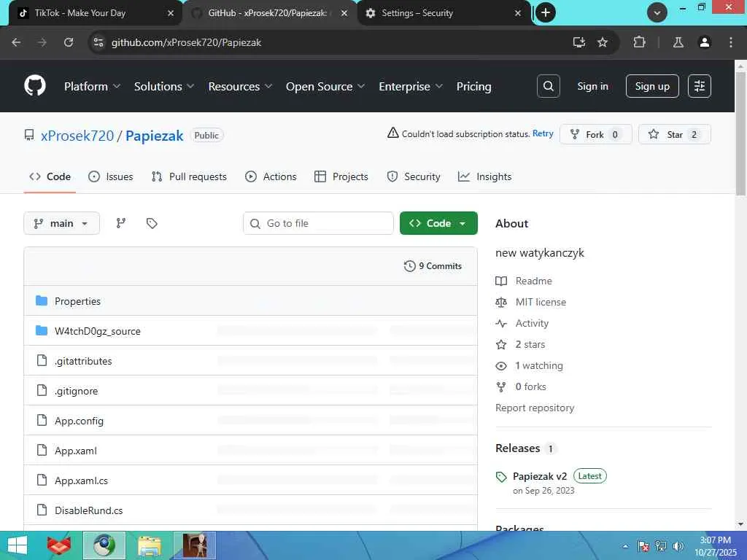Open the Chrome three-dot menu
This screenshot has height=560, width=747.
click(731, 42)
